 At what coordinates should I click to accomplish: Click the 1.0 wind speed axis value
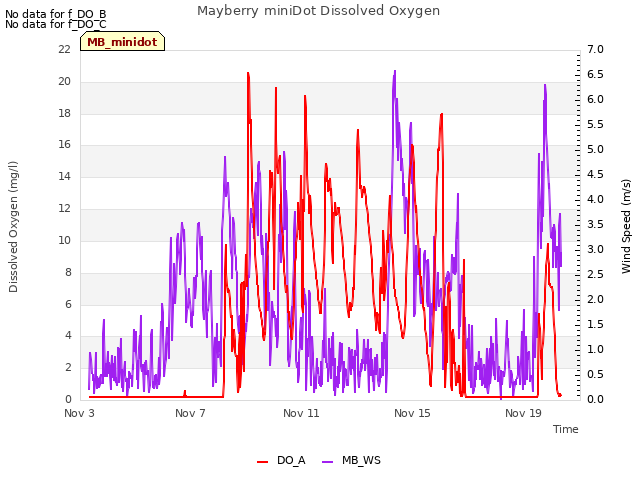click(x=595, y=349)
